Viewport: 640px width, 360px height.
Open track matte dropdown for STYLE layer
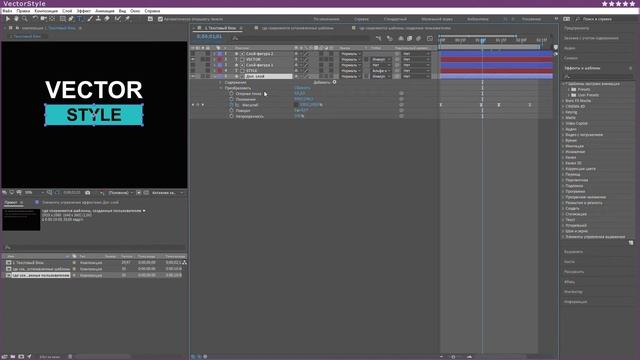point(381,71)
